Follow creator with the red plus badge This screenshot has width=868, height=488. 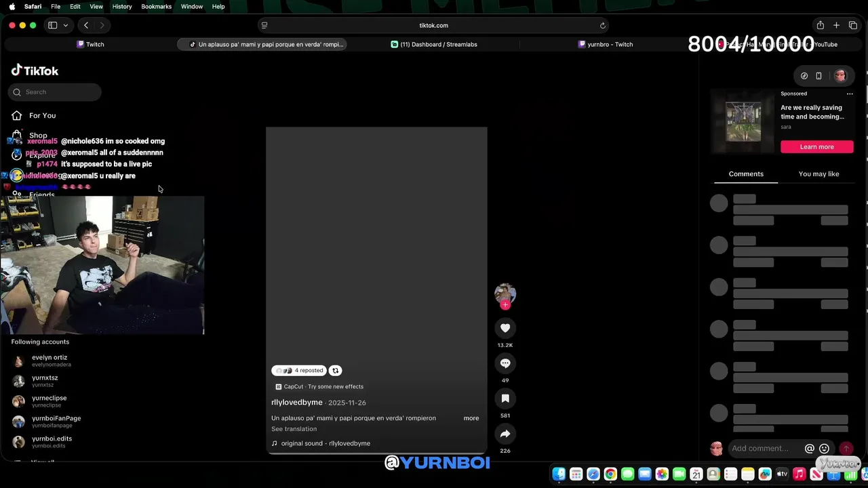pos(505,305)
